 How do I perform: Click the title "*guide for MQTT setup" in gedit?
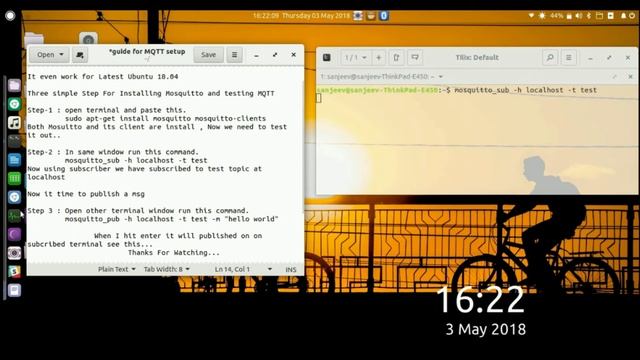click(147, 52)
